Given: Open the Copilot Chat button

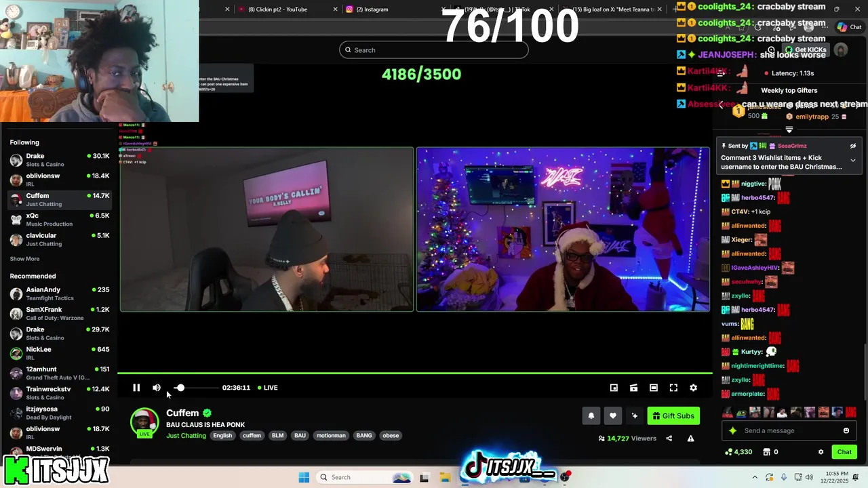Looking at the screenshot, I should (x=849, y=27).
